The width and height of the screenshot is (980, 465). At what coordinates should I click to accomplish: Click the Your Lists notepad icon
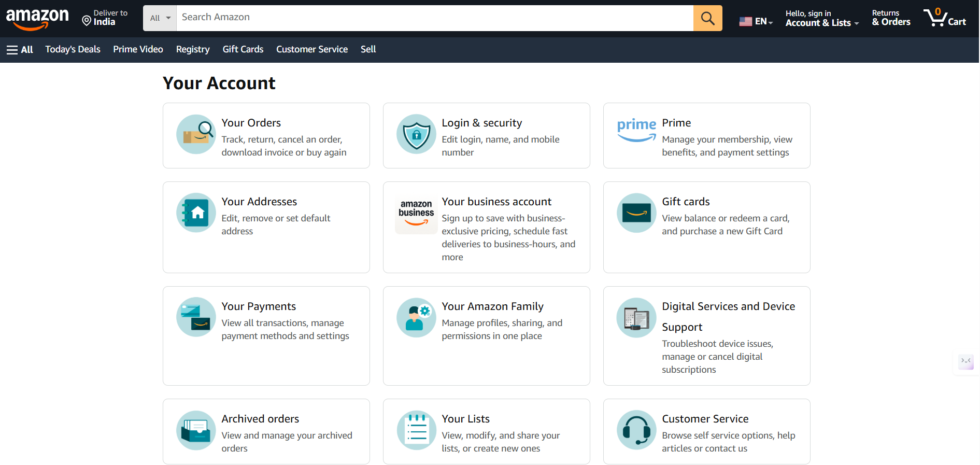click(416, 430)
